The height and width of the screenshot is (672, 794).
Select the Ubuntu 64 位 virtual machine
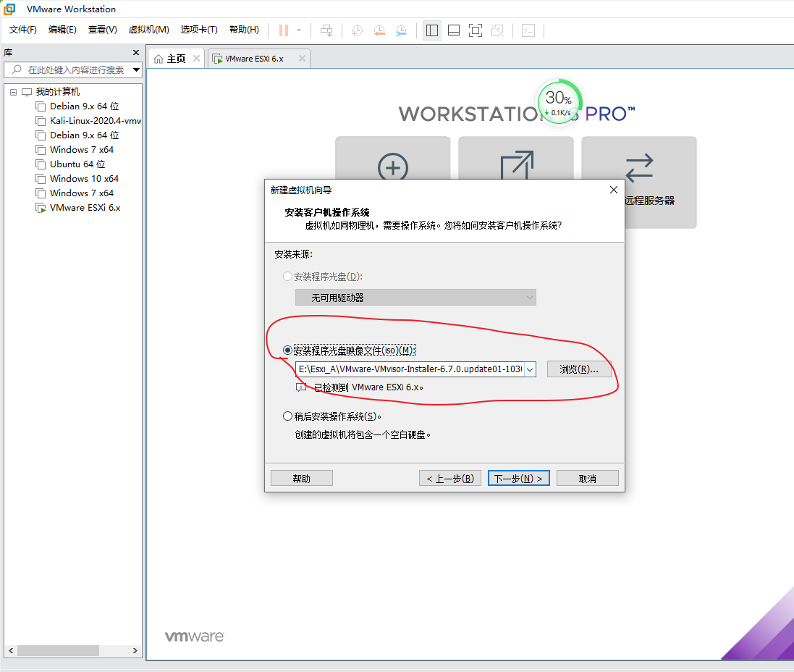77,164
